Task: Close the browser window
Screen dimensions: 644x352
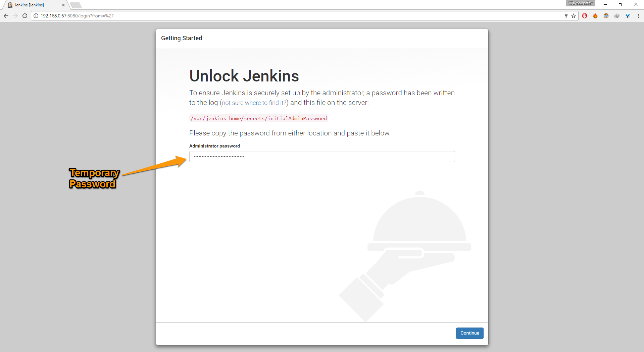Action: pyautogui.click(x=636, y=5)
